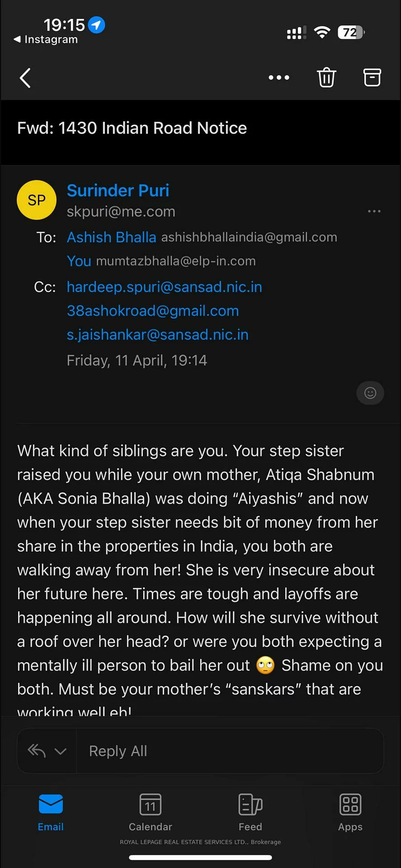The height and width of the screenshot is (868, 401).
Task: Open message options dots beside sender
Action: [x=374, y=211]
